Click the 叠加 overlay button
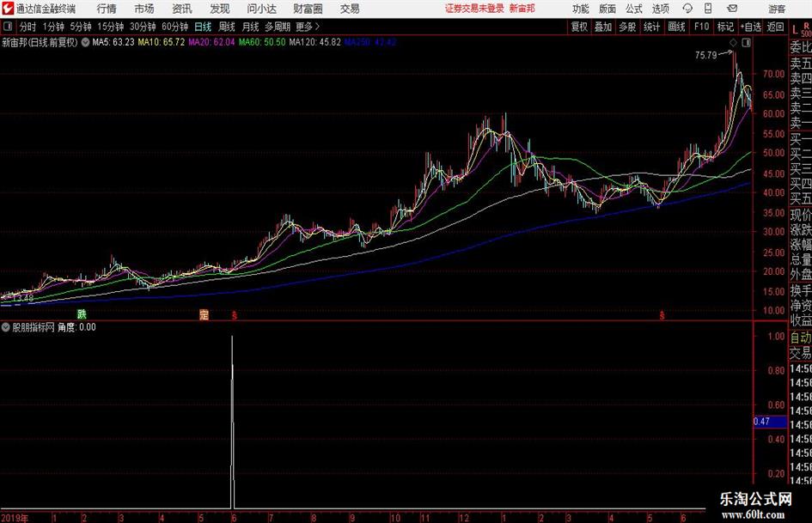The height and width of the screenshot is (523, 812). tap(603, 27)
